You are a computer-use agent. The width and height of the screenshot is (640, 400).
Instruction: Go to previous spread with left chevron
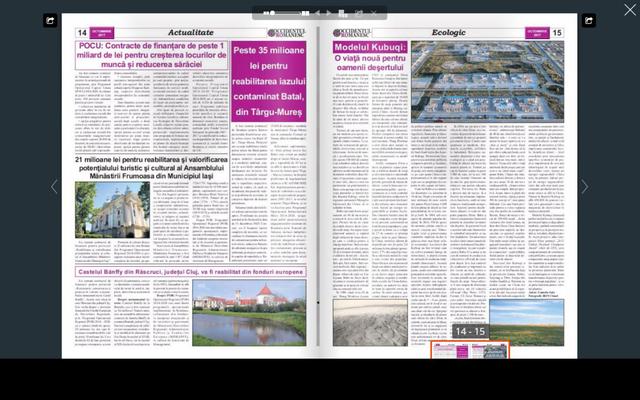[54, 187]
